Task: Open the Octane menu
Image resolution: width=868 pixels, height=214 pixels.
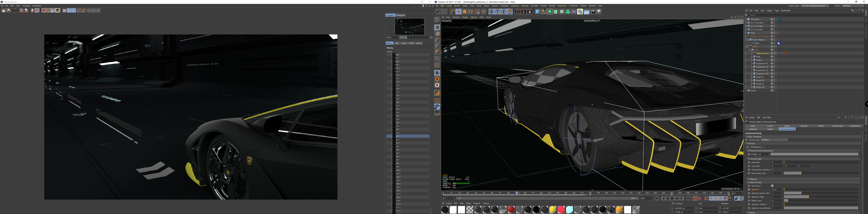Action: 583,6
